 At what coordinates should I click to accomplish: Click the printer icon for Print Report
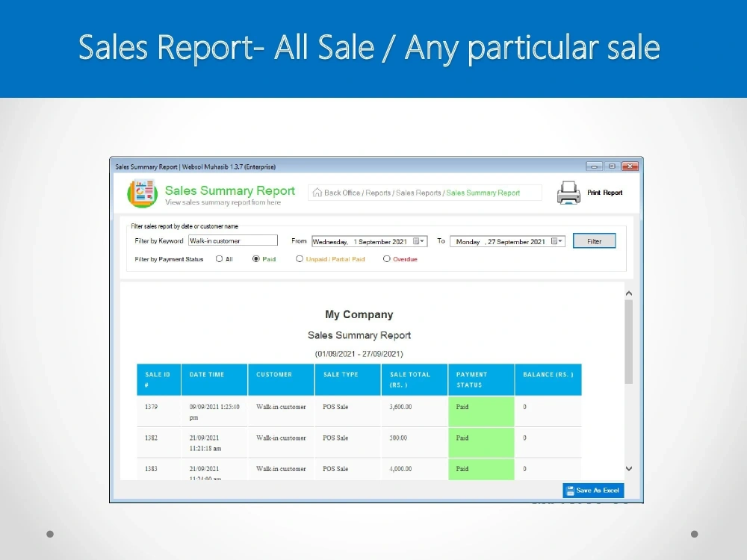568,193
